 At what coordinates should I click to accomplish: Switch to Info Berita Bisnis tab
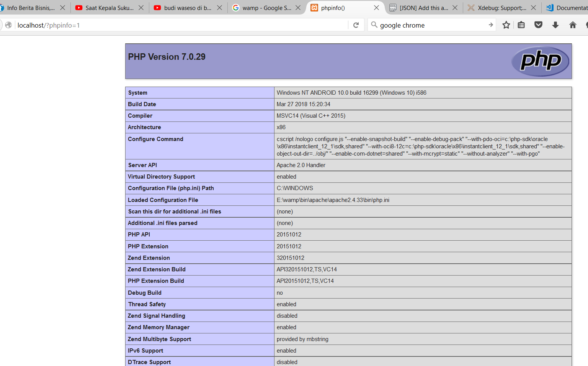[31, 8]
